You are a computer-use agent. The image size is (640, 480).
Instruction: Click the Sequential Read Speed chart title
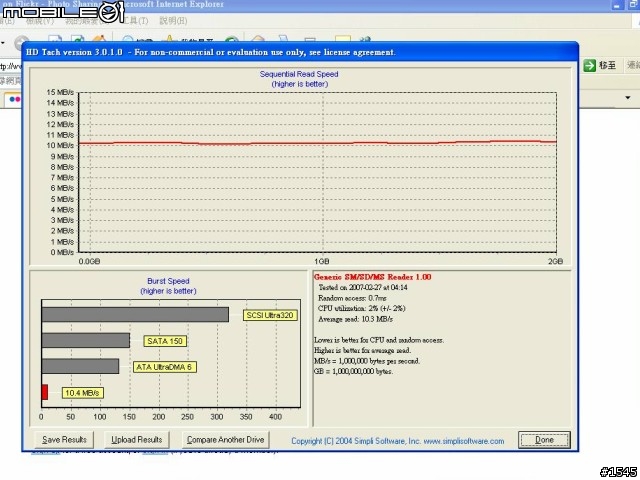coord(299,74)
